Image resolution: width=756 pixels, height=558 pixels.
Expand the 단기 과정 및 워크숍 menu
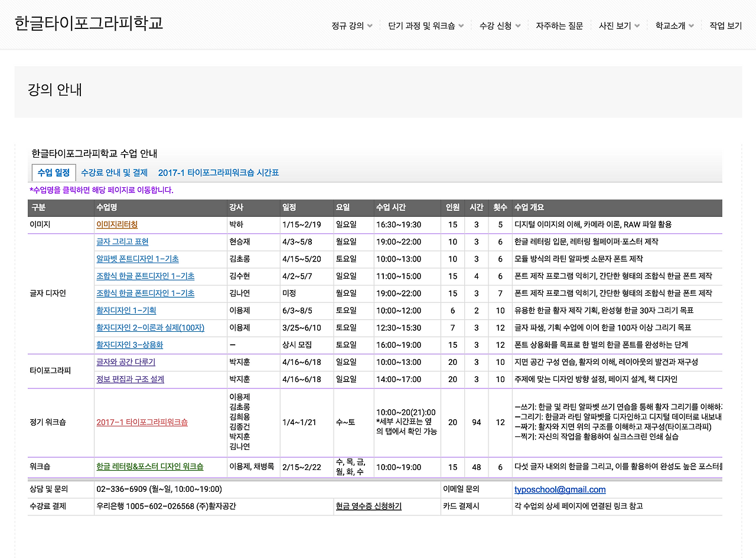point(421,26)
